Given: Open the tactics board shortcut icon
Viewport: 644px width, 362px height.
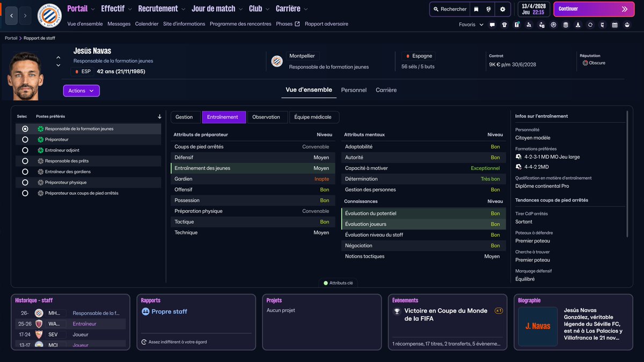Looking at the screenshot, I should 517,25.
